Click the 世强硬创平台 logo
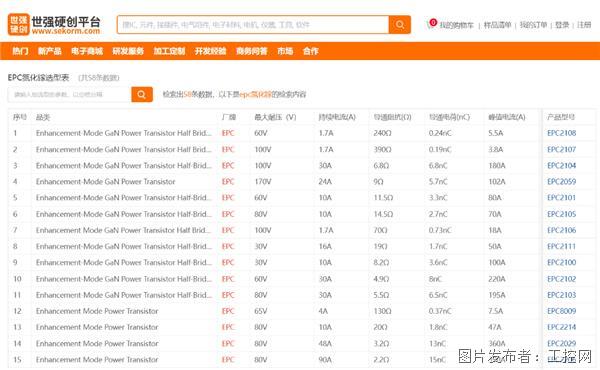The height and width of the screenshot is (370, 600). [54, 24]
